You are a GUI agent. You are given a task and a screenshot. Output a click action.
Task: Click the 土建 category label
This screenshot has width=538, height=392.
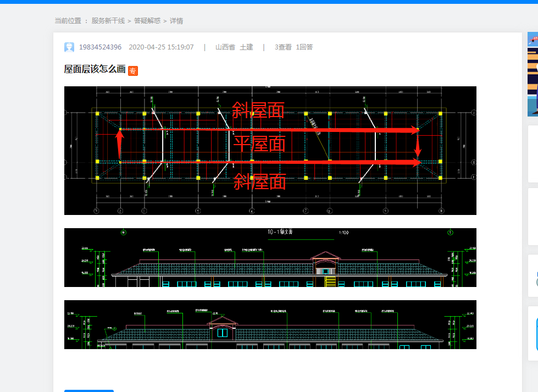click(246, 47)
